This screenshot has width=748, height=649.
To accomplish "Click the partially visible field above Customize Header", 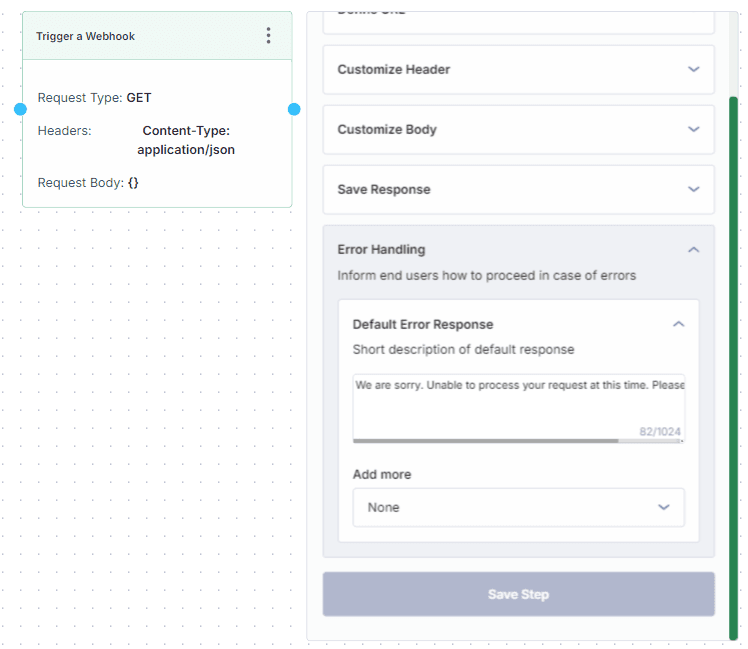I will tap(518, 22).
